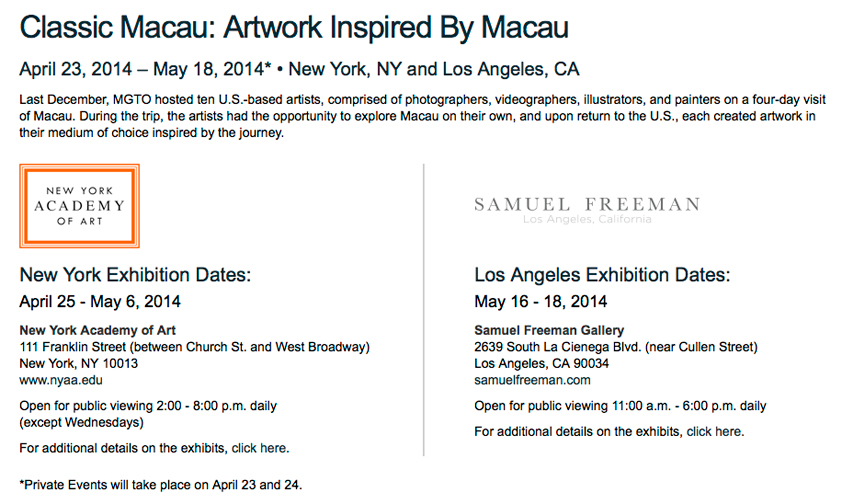Open the www.nyaa.edu website link
The width and height of the screenshot is (842, 504).
(61, 380)
